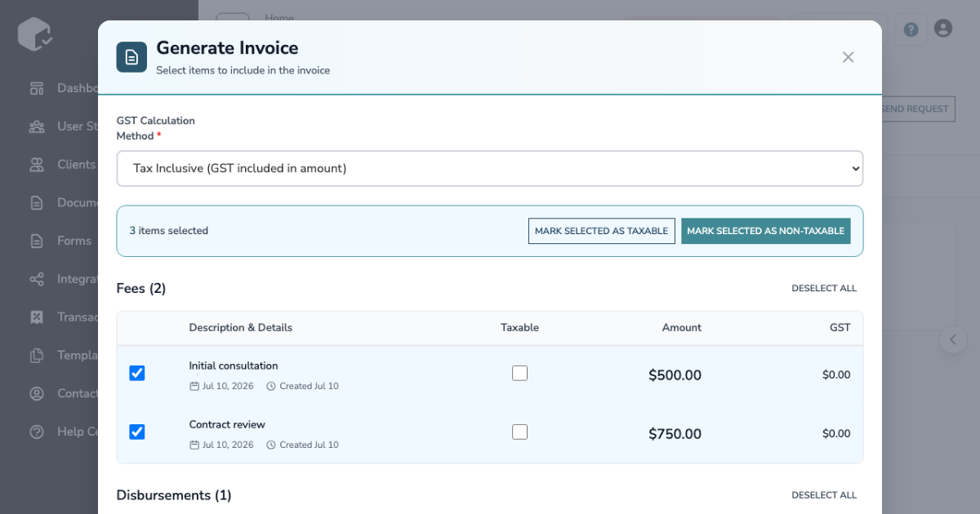Click $0.00 GST for Initial consultation
The width and height of the screenshot is (980, 514).
(x=836, y=375)
